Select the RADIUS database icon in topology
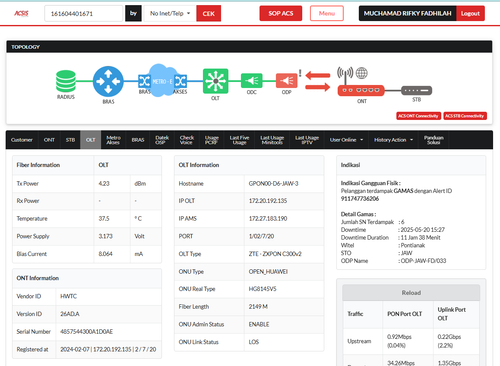 tap(66, 81)
